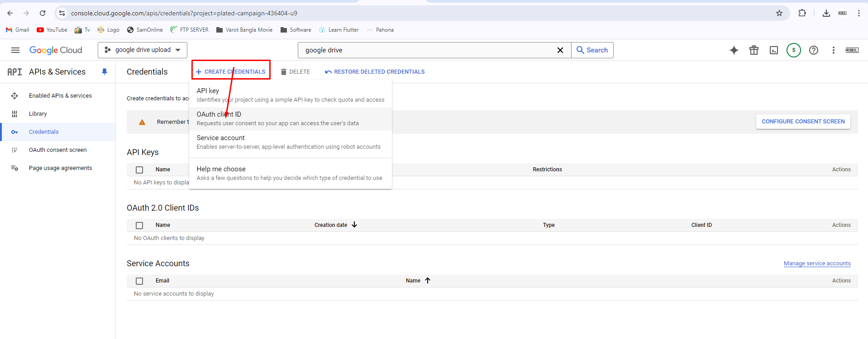Viewport: 868px width, 339px height.
Task: Click CONFIGURE CONSENT SCREEN button
Action: tap(803, 122)
